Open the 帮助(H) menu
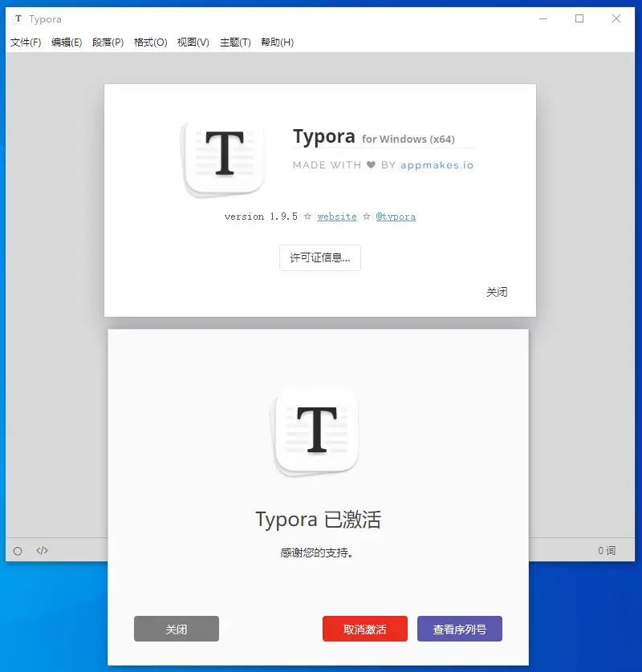The image size is (642, 672). coord(277,43)
